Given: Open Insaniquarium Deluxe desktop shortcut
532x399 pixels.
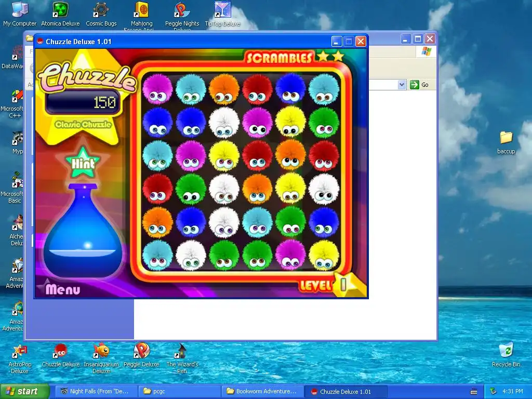Looking at the screenshot, I should pyautogui.click(x=101, y=359).
